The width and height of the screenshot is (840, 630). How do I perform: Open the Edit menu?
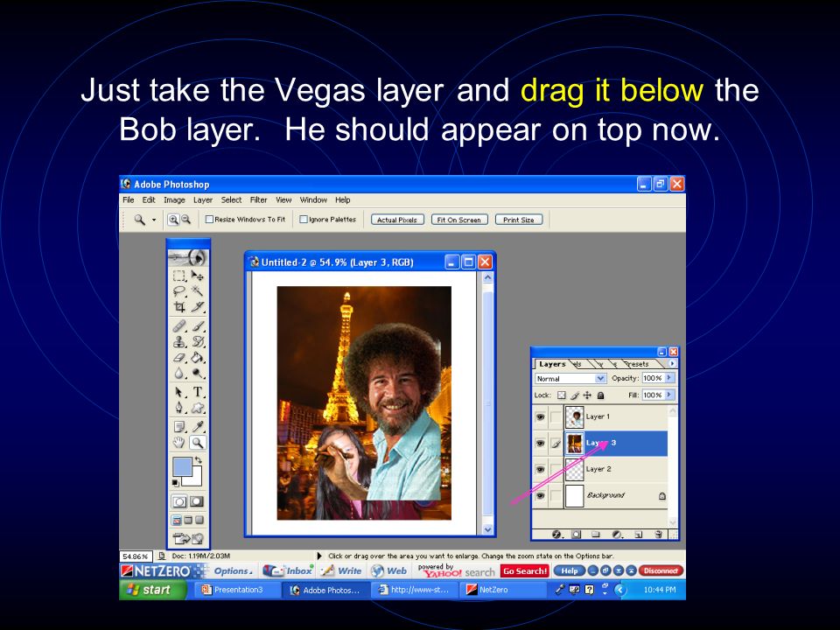(x=149, y=199)
